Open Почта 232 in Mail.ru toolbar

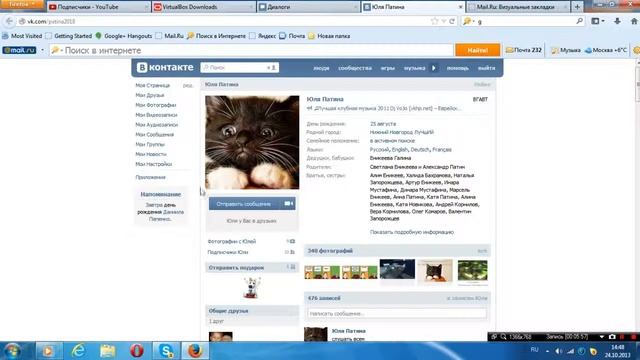pos(524,50)
